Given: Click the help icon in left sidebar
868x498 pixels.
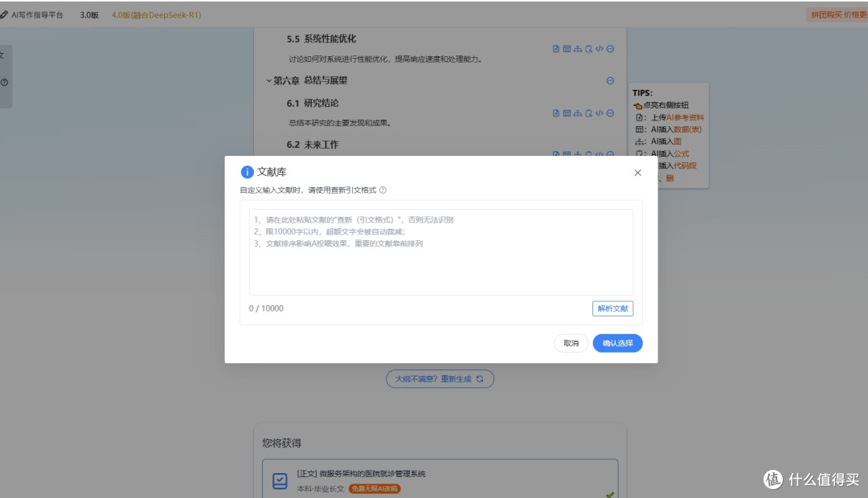Looking at the screenshot, I should [5, 83].
